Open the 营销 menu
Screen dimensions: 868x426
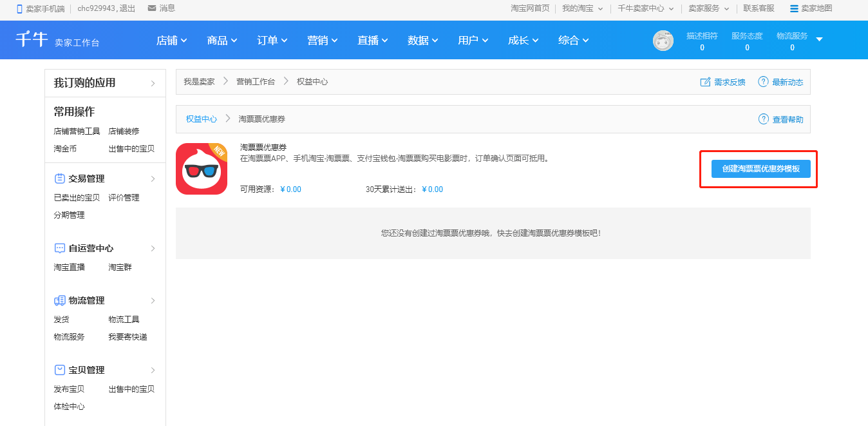point(323,40)
